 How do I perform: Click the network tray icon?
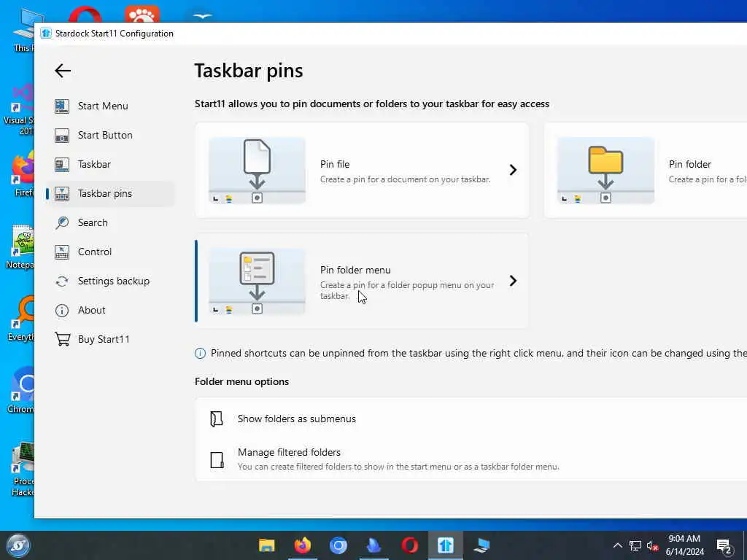(x=635, y=545)
